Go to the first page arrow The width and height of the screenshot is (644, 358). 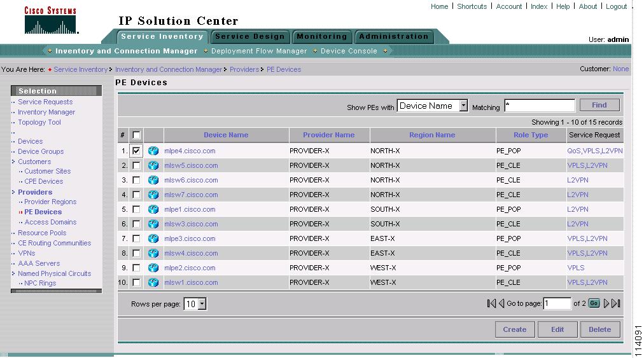click(491, 303)
